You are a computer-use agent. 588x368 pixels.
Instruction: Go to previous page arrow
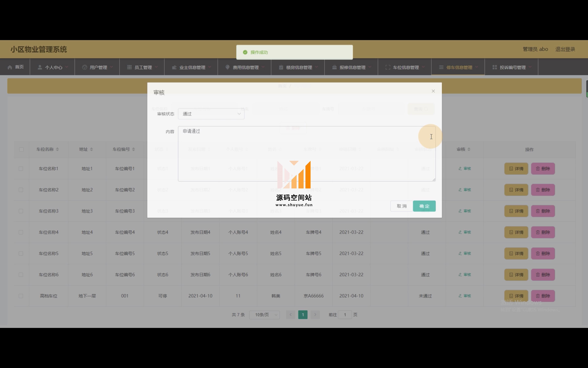coord(290,315)
